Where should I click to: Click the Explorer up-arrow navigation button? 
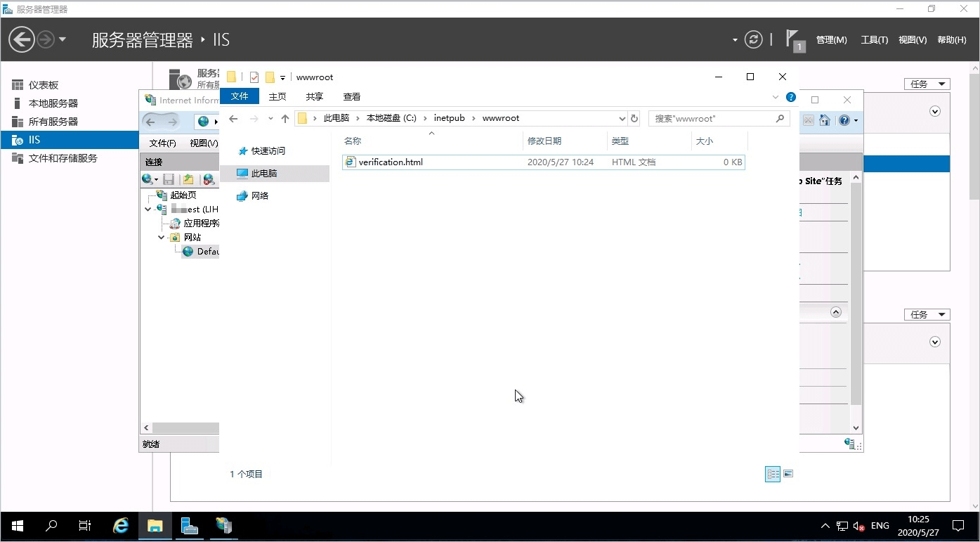click(x=285, y=119)
